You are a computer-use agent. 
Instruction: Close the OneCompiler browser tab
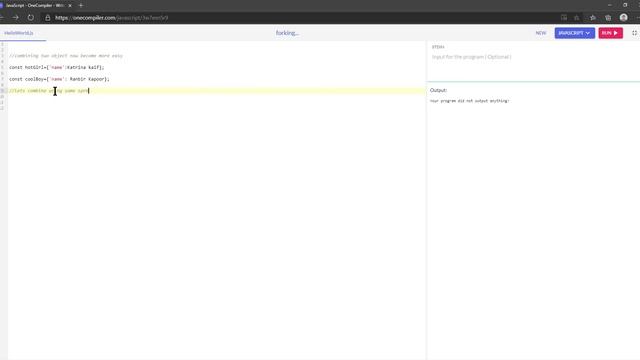click(x=70, y=6)
